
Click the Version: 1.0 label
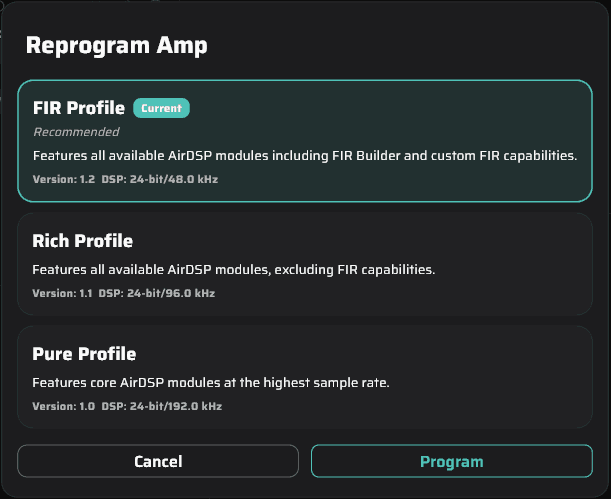click(64, 406)
